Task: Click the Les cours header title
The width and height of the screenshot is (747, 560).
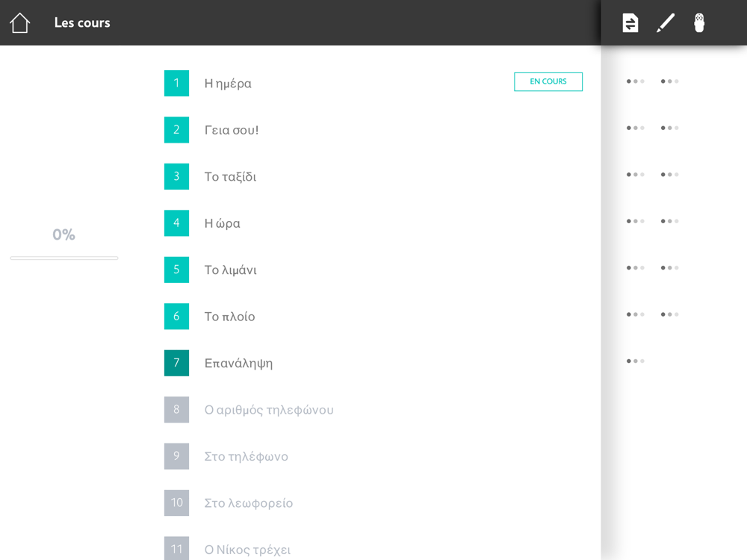Action: point(82,23)
